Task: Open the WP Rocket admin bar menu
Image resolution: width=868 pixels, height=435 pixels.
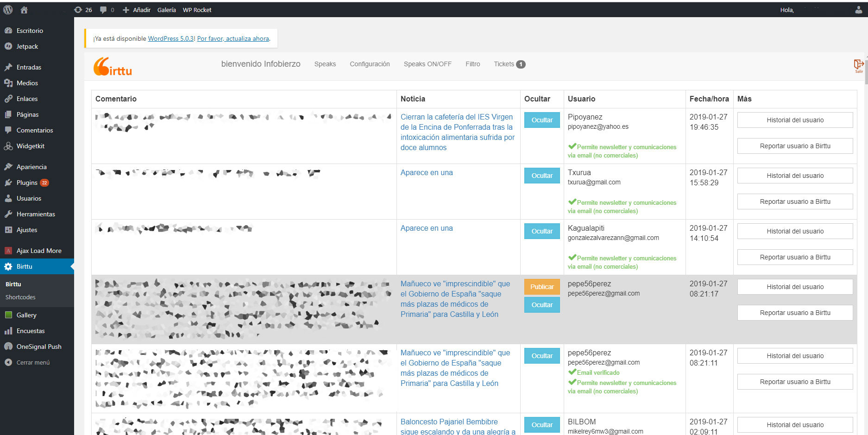Action: tap(197, 10)
